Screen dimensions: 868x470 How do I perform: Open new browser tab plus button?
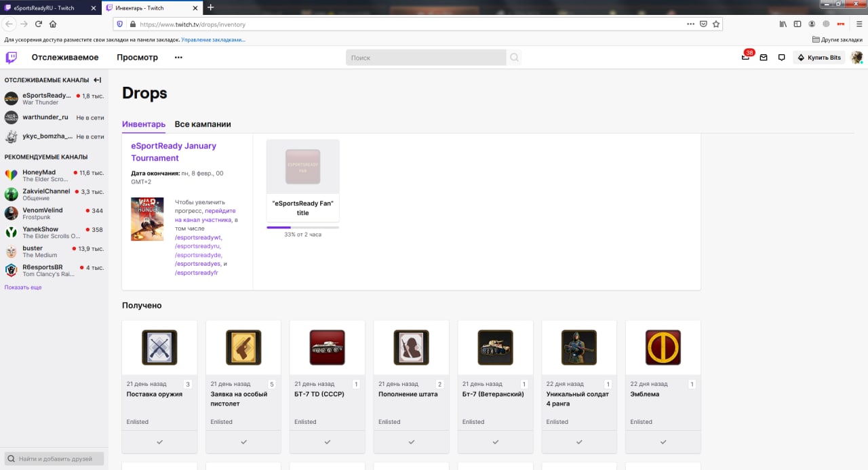pyautogui.click(x=210, y=7)
